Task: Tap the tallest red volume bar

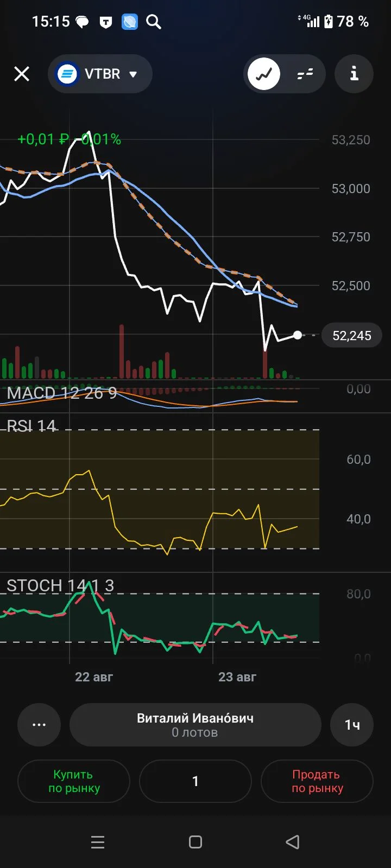Action: [122, 352]
